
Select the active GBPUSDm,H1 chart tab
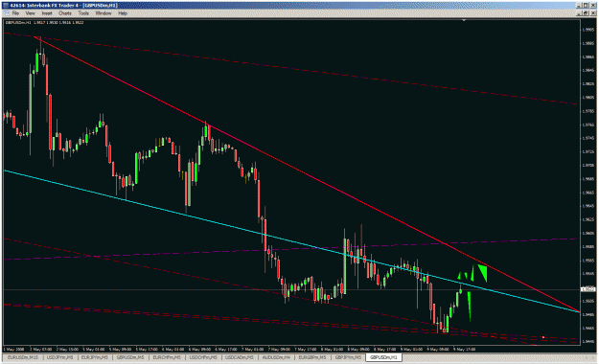[x=383, y=357]
